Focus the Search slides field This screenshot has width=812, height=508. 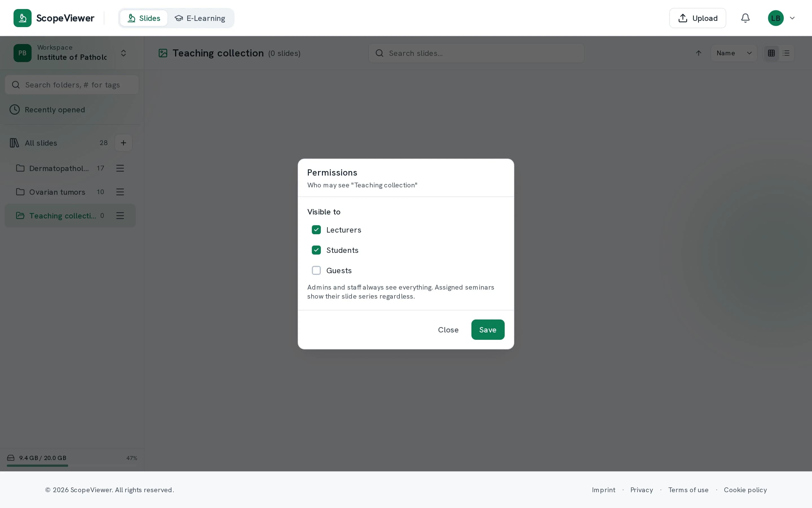pyautogui.click(x=476, y=53)
